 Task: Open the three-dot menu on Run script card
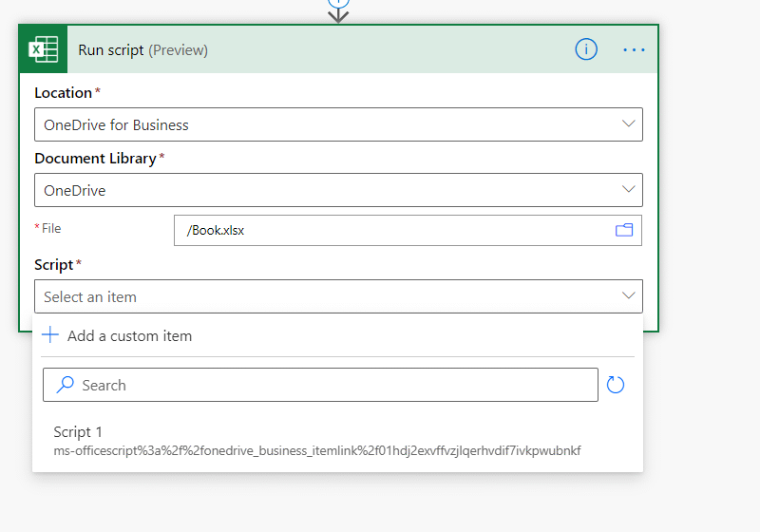point(634,50)
